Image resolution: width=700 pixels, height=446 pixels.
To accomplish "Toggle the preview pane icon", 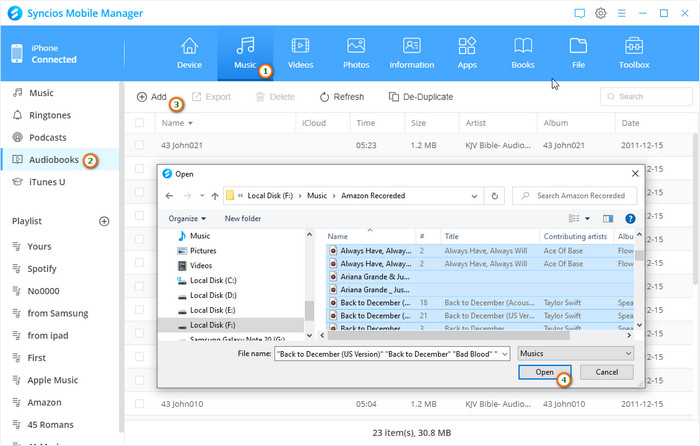I will coord(608,218).
